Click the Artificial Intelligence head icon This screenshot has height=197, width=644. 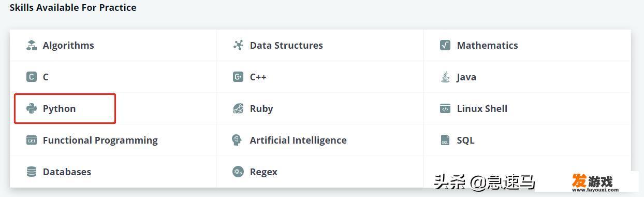tap(237, 140)
